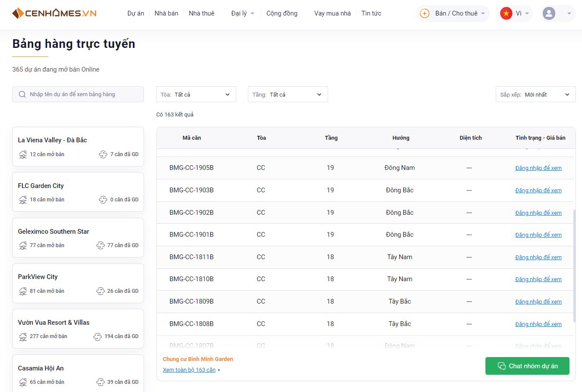Click handshake icon in FLC Garden City card
Image resolution: width=582 pixels, height=392 pixels.
tap(103, 200)
